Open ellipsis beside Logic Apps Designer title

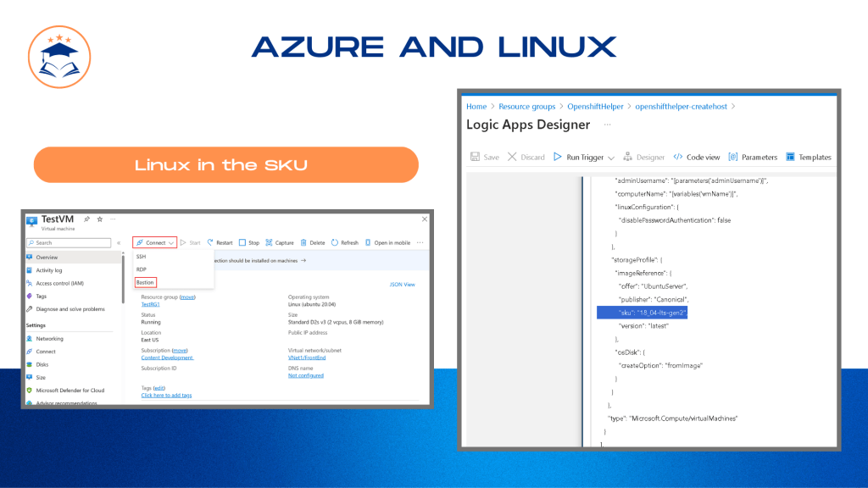click(x=607, y=125)
